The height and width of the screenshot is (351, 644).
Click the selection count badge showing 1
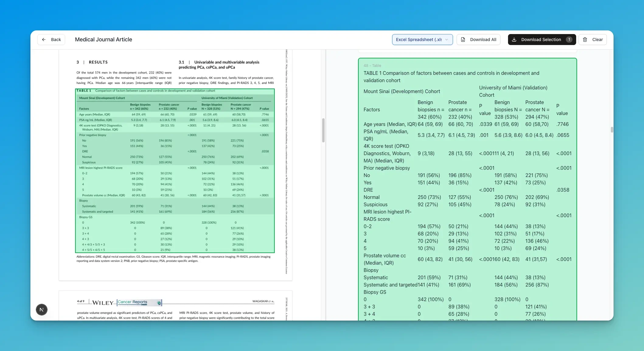point(569,40)
